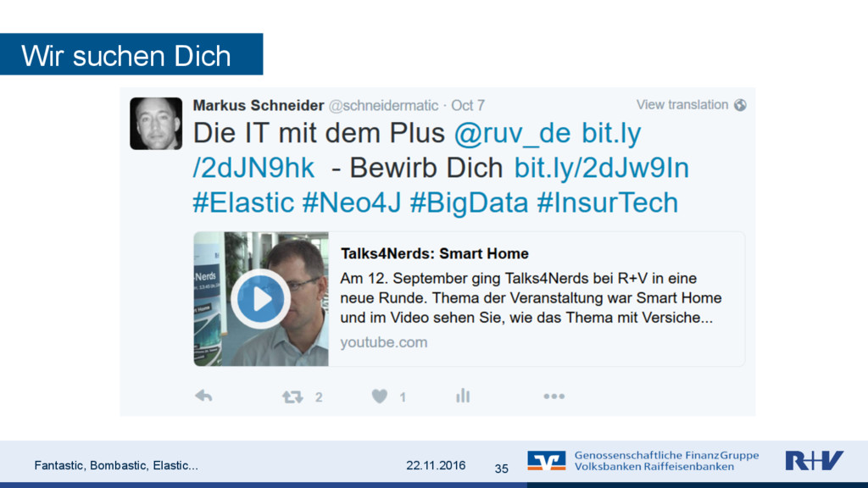Open @schneidermatic handle

tap(384, 106)
